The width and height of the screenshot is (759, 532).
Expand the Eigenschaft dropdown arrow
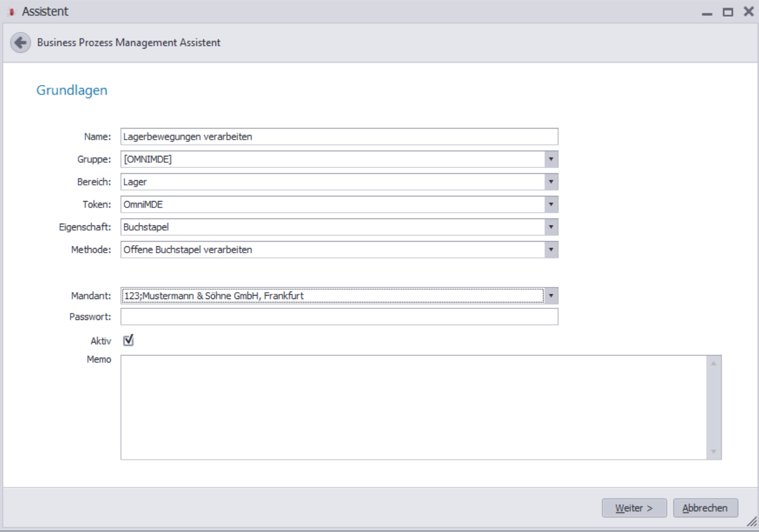click(x=551, y=227)
